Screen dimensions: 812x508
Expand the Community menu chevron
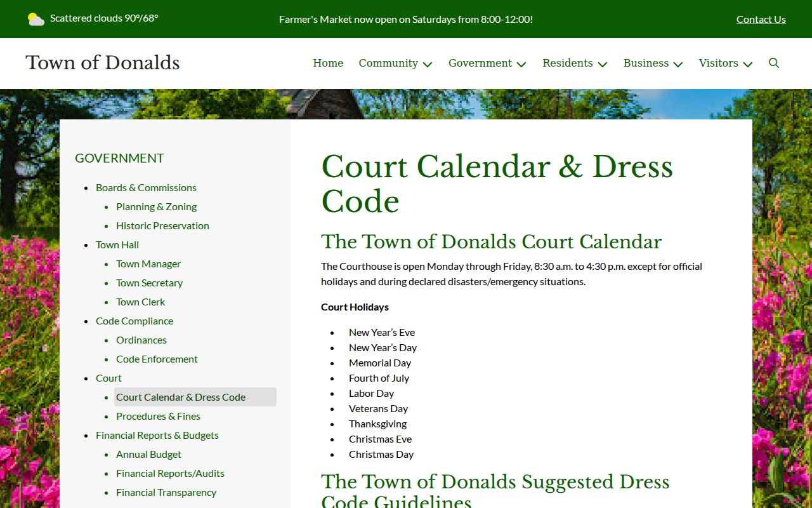[x=428, y=64]
